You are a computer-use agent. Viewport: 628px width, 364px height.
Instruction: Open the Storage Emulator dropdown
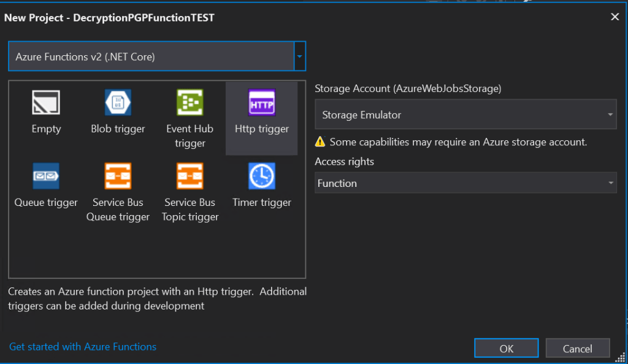pyautogui.click(x=465, y=115)
